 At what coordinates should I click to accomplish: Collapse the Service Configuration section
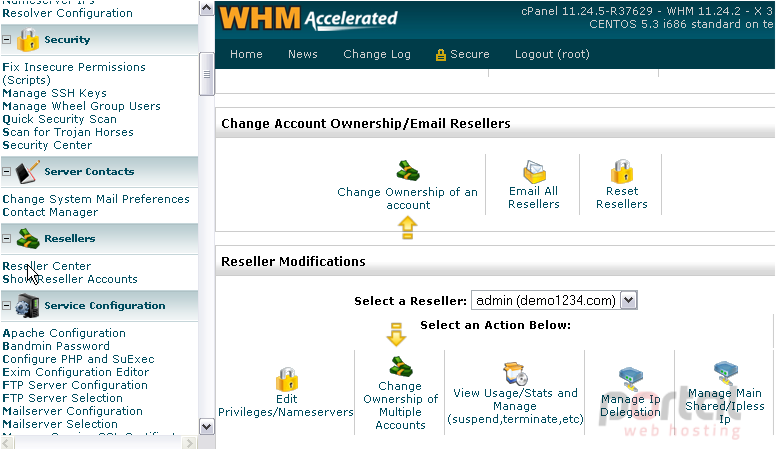6,305
